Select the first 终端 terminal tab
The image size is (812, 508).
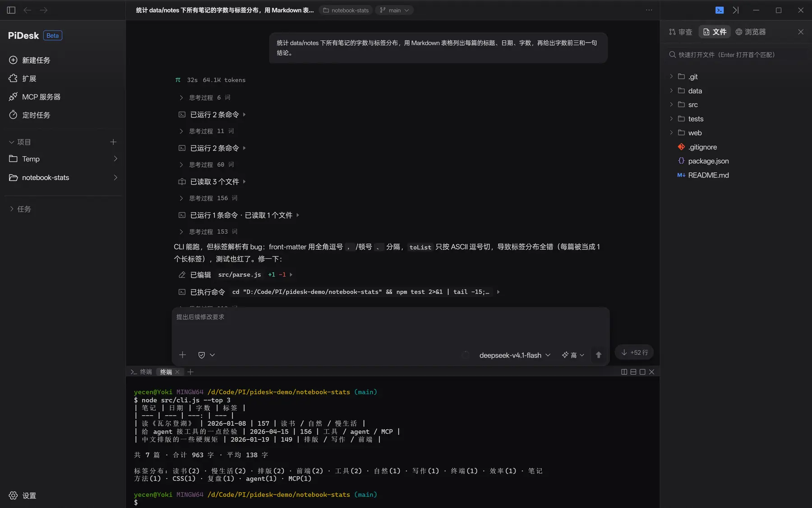(x=141, y=372)
